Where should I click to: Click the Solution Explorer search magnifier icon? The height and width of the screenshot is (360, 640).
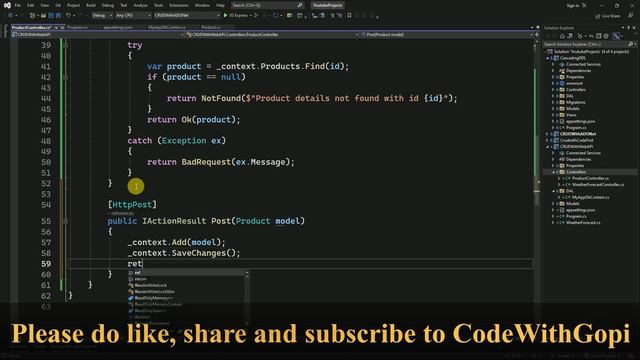(x=631, y=44)
